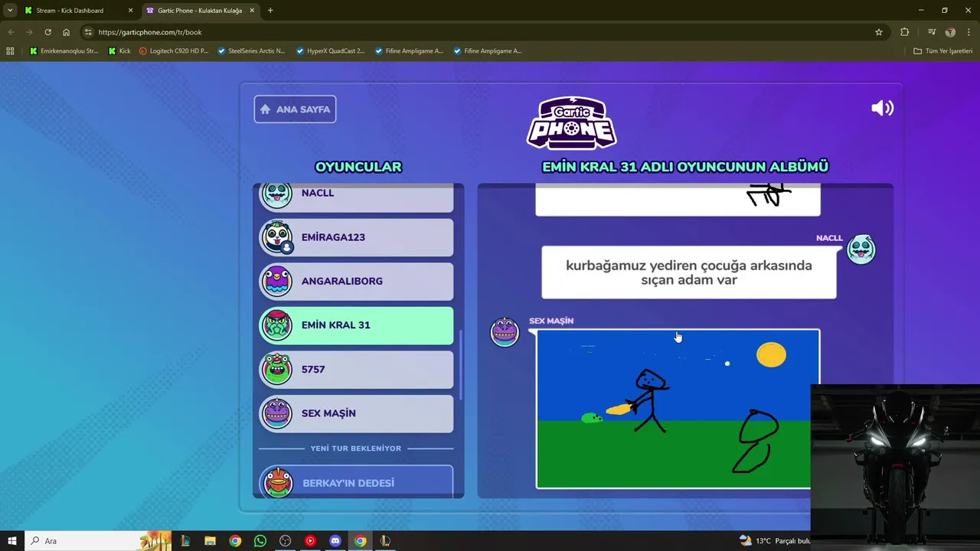Click EMİRAGA123's panda avatar
The width and height of the screenshot is (980, 551).
(x=276, y=237)
